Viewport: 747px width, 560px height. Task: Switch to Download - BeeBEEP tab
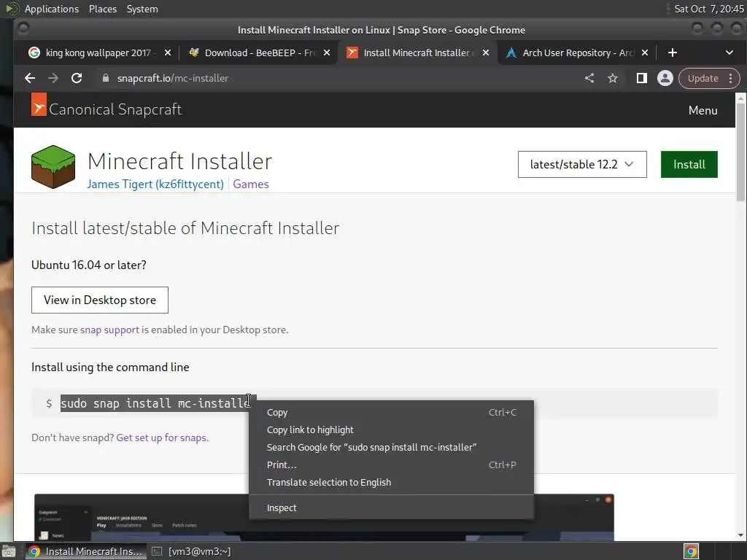tap(258, 52)
